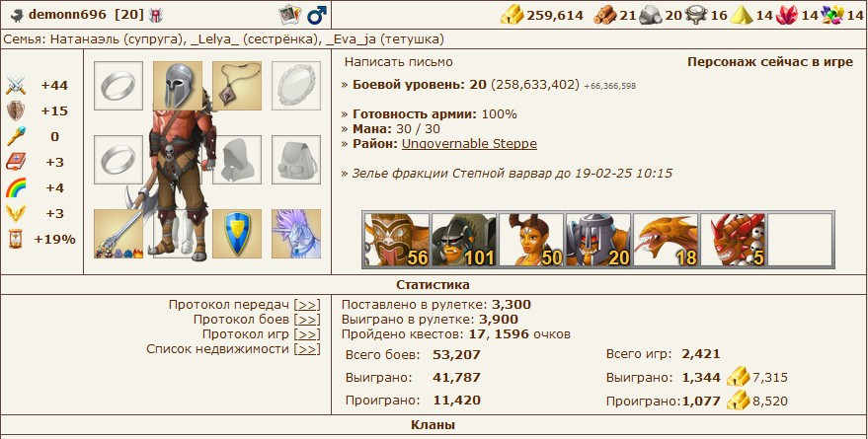
Task: Open the Ungovernable Steppe district link
Action: pos(469,144)
